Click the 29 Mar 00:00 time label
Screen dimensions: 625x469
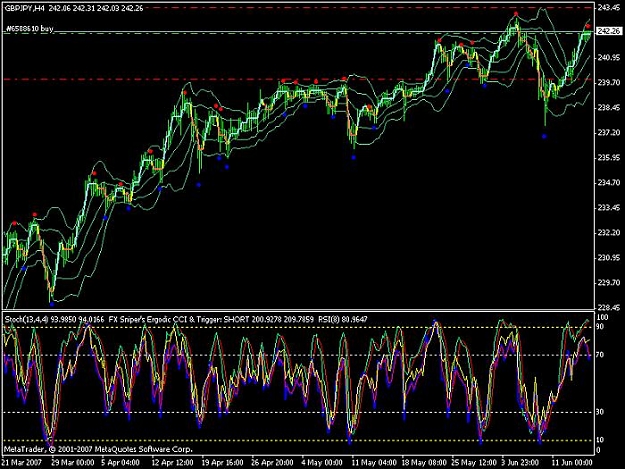point(73,463)
